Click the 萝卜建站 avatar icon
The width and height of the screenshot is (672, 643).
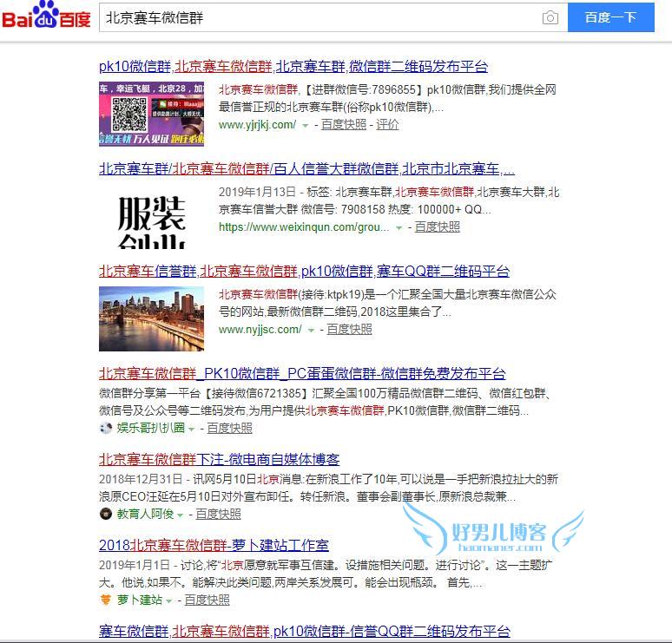(105, 600)
